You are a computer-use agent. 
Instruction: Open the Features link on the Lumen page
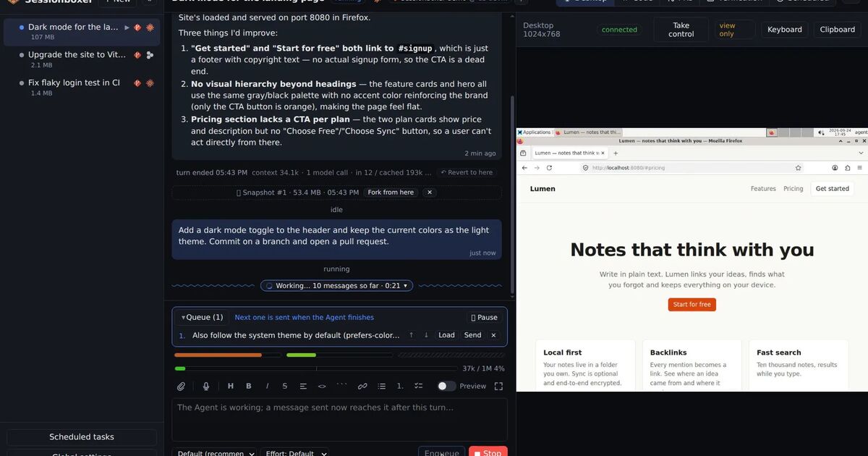coord(763,188)
